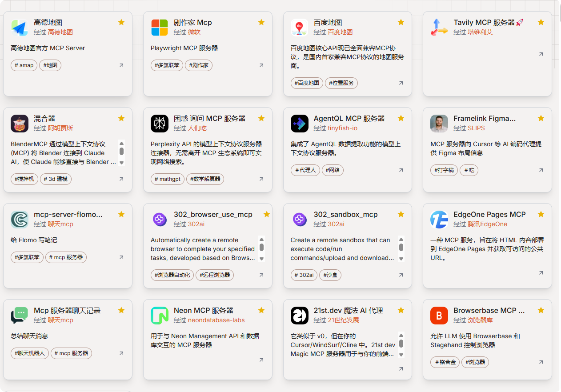Viewport: 561px width, 392px height.
Task: Click the #3d 建模 tag
Action: [x=56, y=179]
